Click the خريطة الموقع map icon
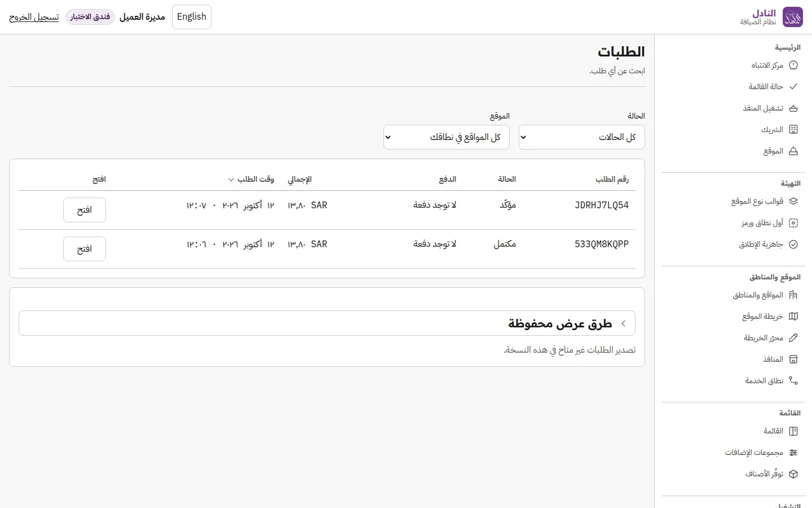The height and width of the screenshot is (508, 812). 793,317
